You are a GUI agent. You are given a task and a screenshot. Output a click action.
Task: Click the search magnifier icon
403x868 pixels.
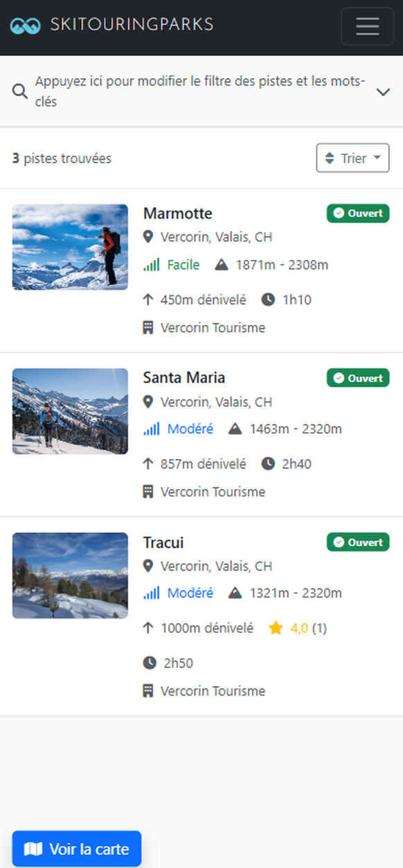20,91
